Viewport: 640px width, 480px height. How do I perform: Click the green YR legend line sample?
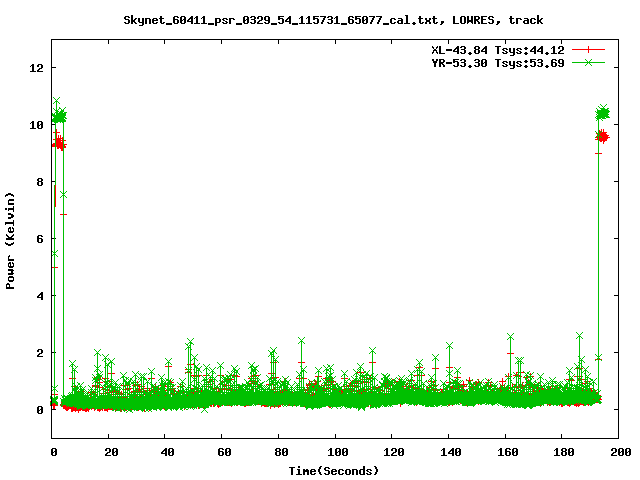coord(588,62)
